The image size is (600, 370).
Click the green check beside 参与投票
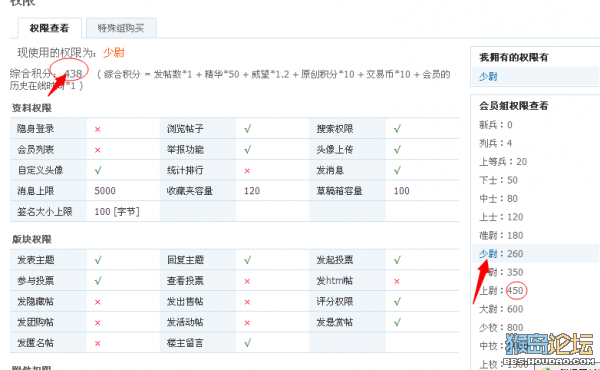tap(98, 281)
